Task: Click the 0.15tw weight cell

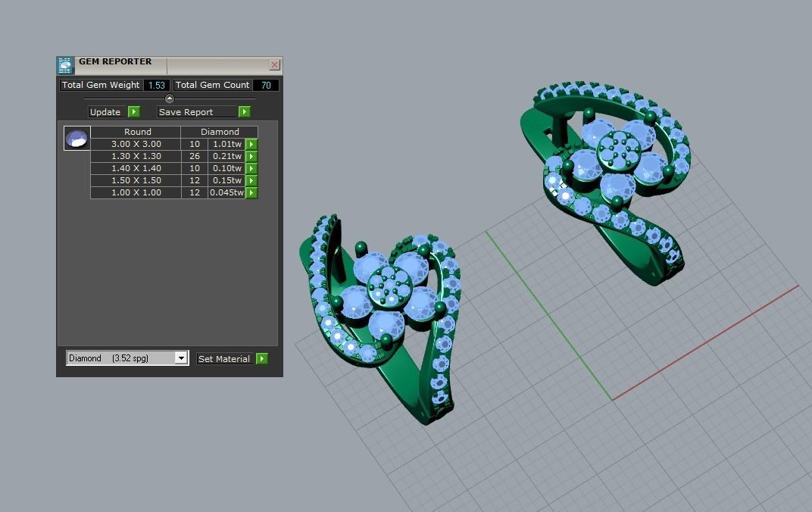Action: 226,180
